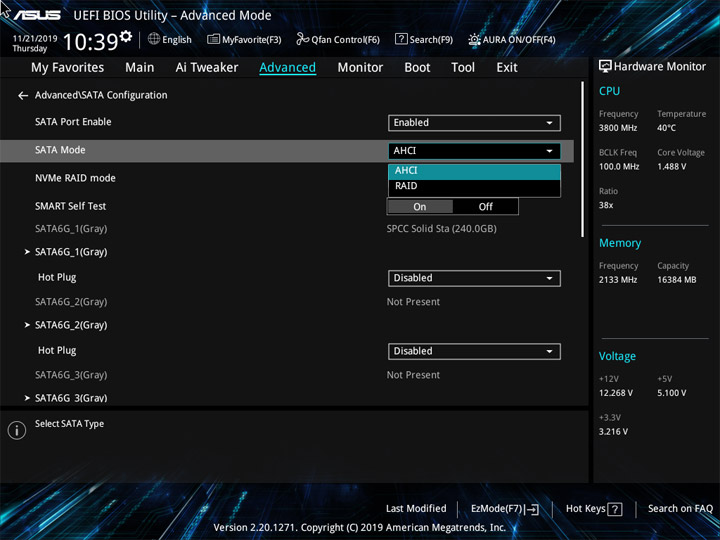Expand the SATA6G_1(Gray) submenu
The width and height of the screenshot is (720, 540).
point(71,252)
